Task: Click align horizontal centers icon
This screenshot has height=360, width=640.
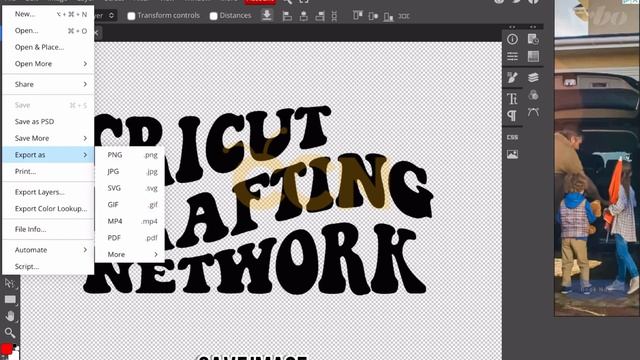Action: click(x=304, y=16)
